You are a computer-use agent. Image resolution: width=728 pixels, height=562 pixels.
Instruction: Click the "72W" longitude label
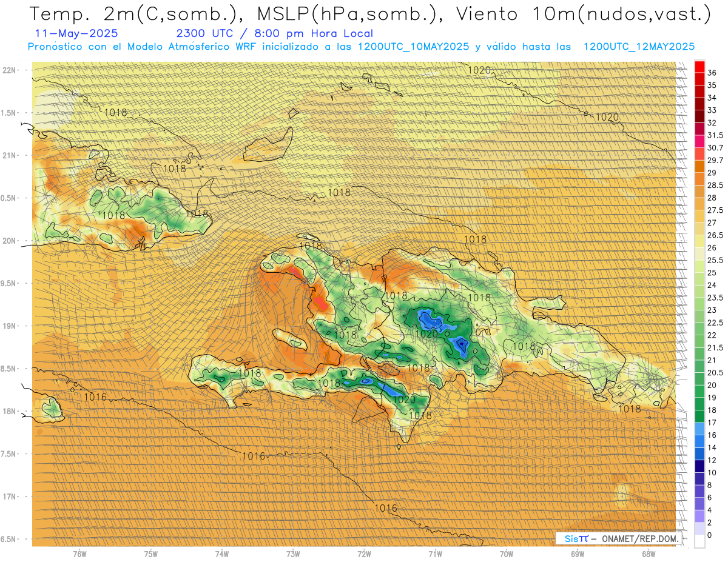tap(364, 554)
